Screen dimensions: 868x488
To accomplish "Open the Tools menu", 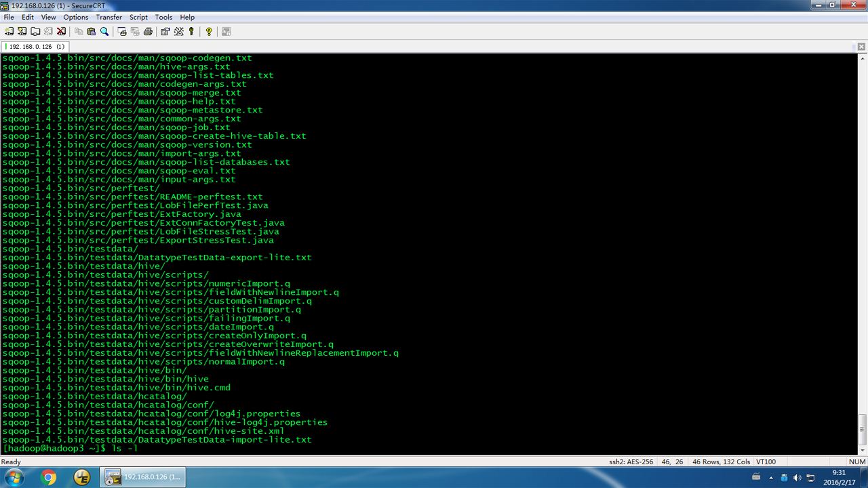I will point(164,17).
